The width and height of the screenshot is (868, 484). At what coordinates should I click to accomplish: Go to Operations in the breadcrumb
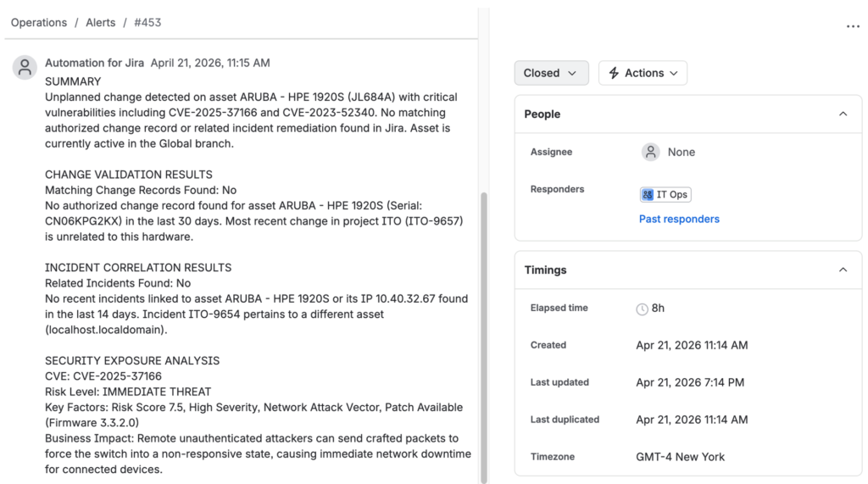click(39, 23)
